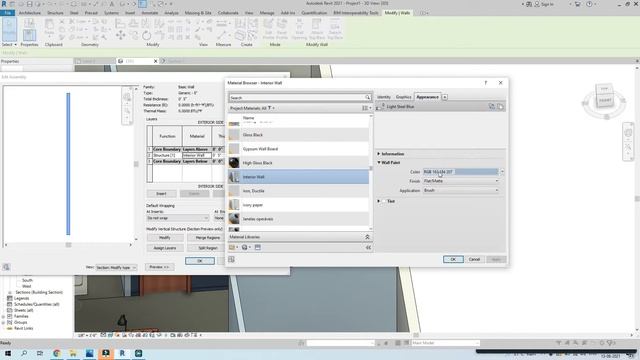The image size is (640, 360).
Task: Click the lower zoom icon in the Edit Assembly preview
Action: pos(127,111)
